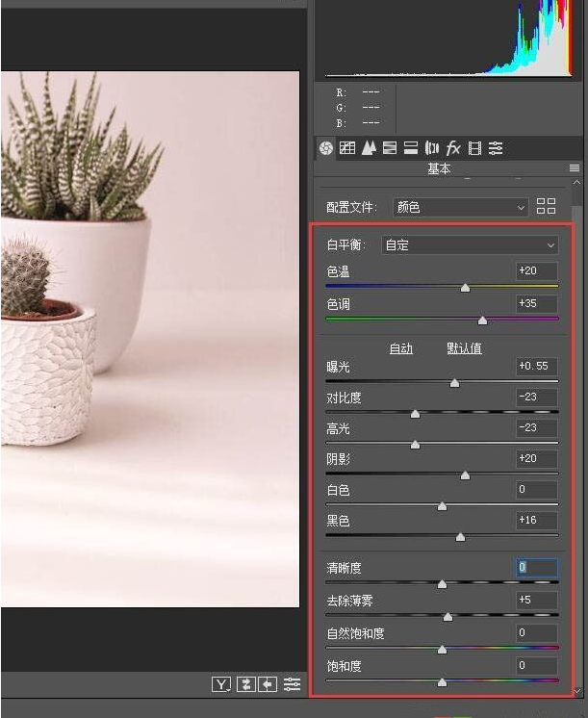Open the Effects (fx) panel

pos(452,148)
